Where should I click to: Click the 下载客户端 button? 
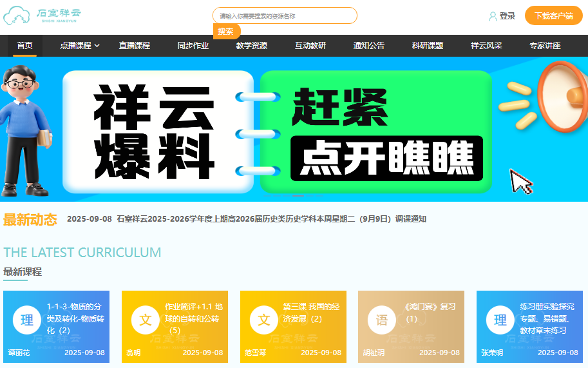tap(554, 15)
